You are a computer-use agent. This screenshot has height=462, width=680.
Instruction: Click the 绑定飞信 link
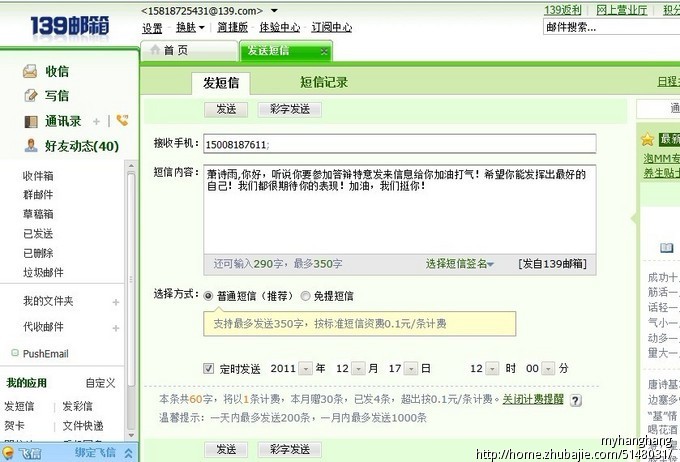click(x=95, y=453)
